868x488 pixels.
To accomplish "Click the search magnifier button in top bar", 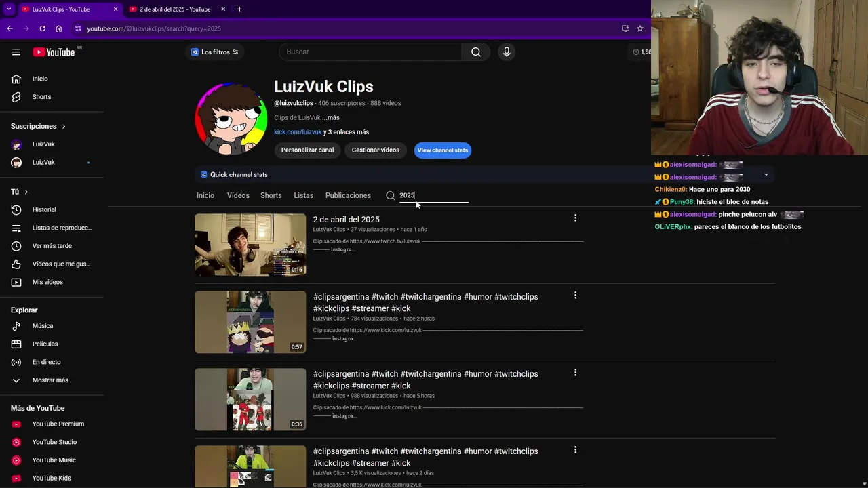I will (x=476, y=52).
